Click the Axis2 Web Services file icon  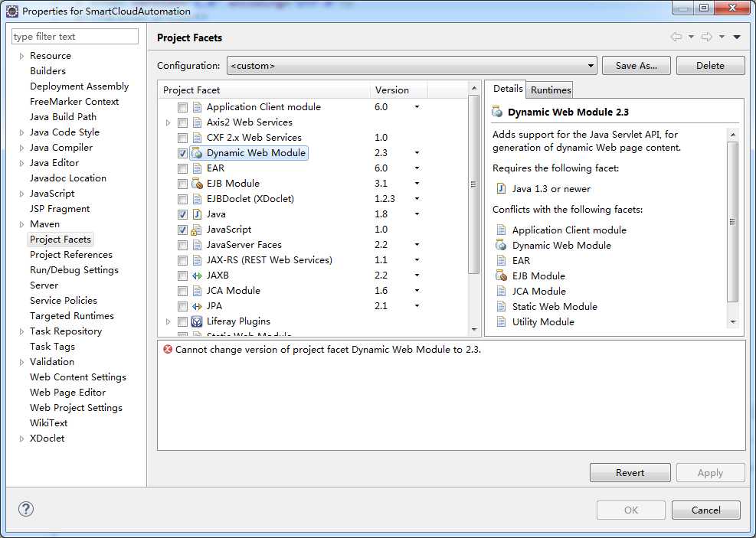[197, 122]
